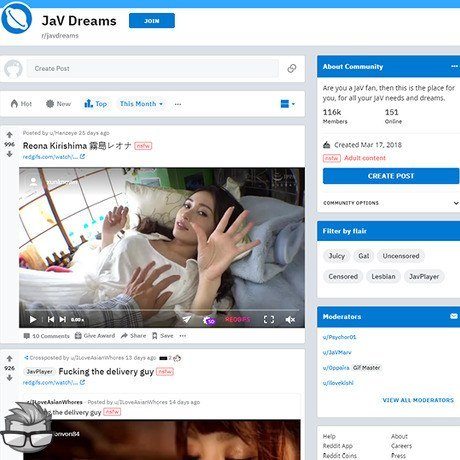Image resolution: width=460 pixels, height=460 pixels.
Task: Downvote the Reona Kirishima post
Action: tap(9, 154)
